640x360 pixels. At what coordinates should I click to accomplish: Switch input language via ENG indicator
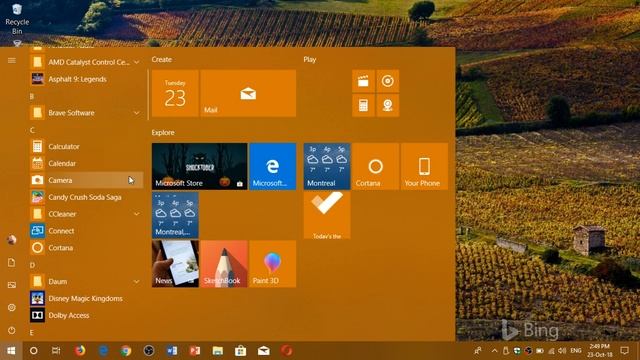click(576, 351)
